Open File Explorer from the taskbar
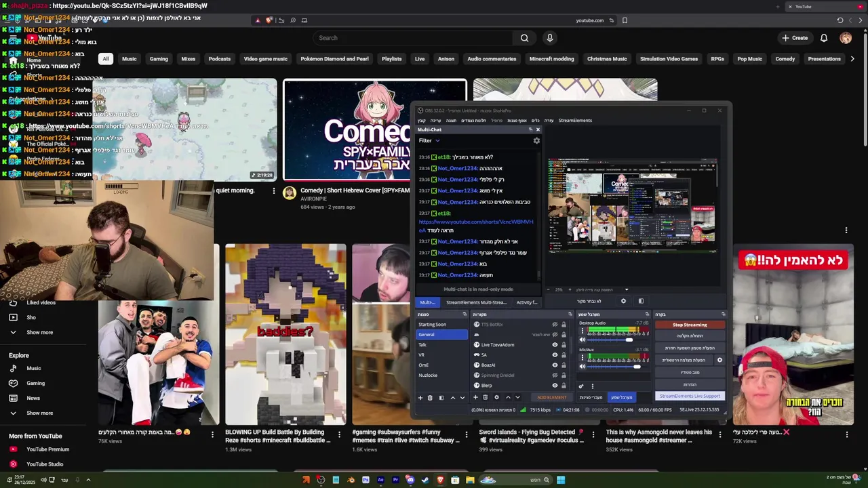Screen dimensions: 868x488 [470, 480]
